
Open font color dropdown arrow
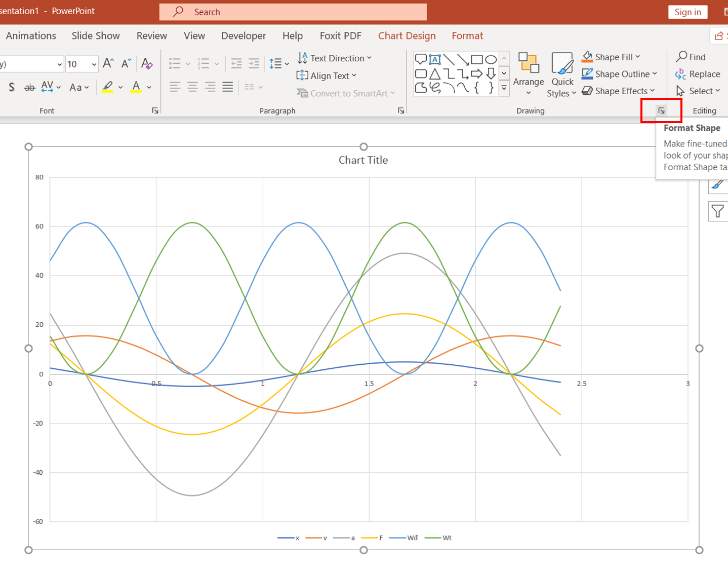pos(149,87)
